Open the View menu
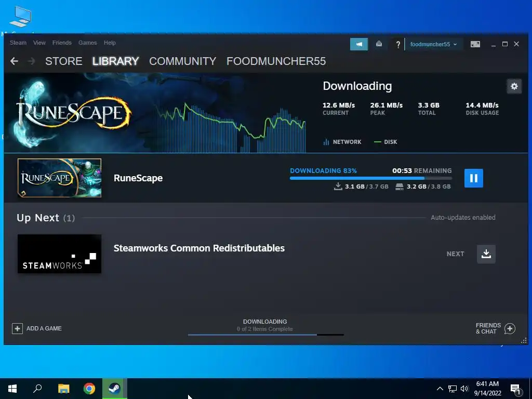Image resolution: width=532 pixels, height=399 pixels. [x=39, y=43]
